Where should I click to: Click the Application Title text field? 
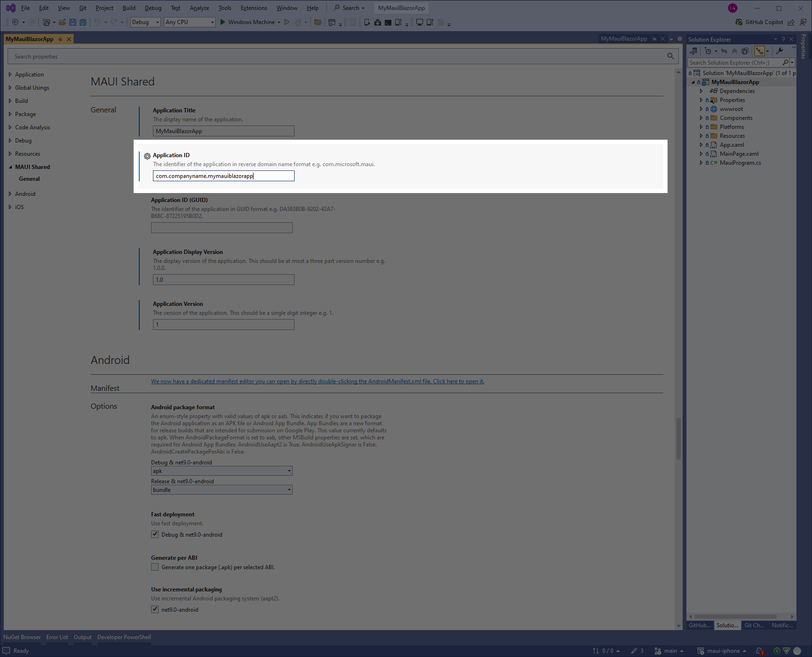(x=224, y=131)
